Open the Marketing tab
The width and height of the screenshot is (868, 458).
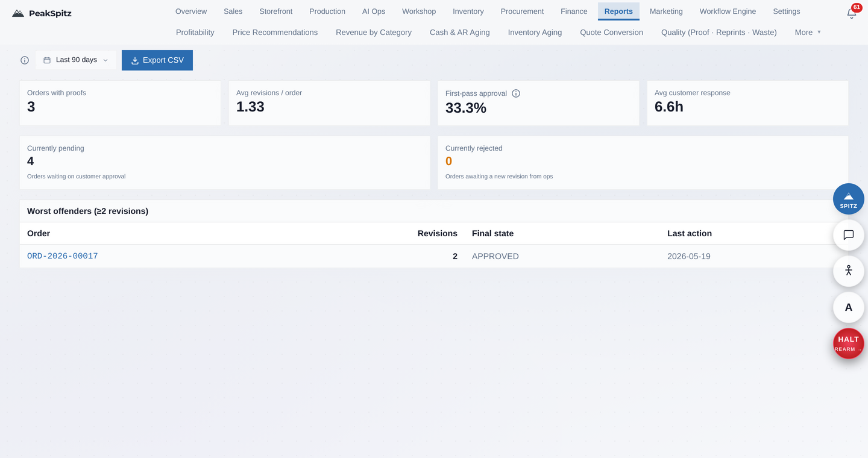click(666, 11)
